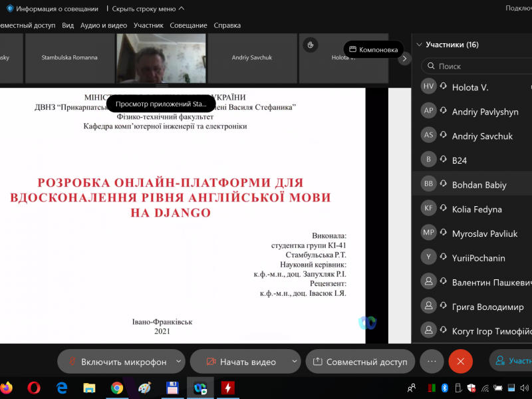The width and height of the screenshot is (532, 399).
Task: Click the red leave meeting button
Action: coord(460,361)
